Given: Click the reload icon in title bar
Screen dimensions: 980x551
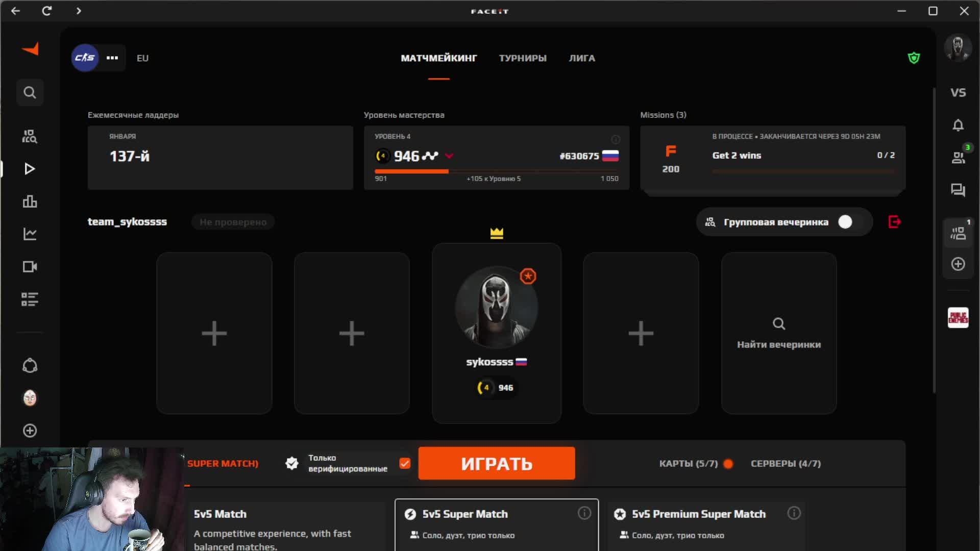Looking at the screenshot, I should point(46,11).
